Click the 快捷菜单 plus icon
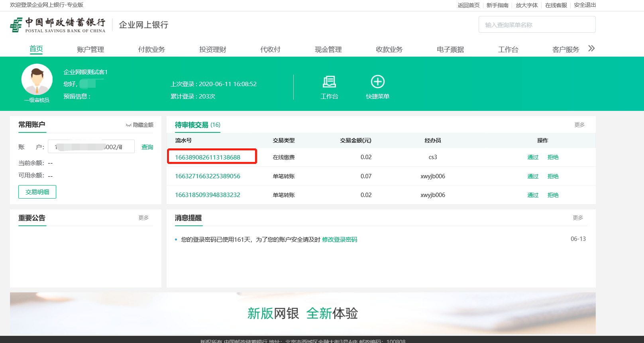The width and height of the screenshot is (644, 343). click(377, 82)
